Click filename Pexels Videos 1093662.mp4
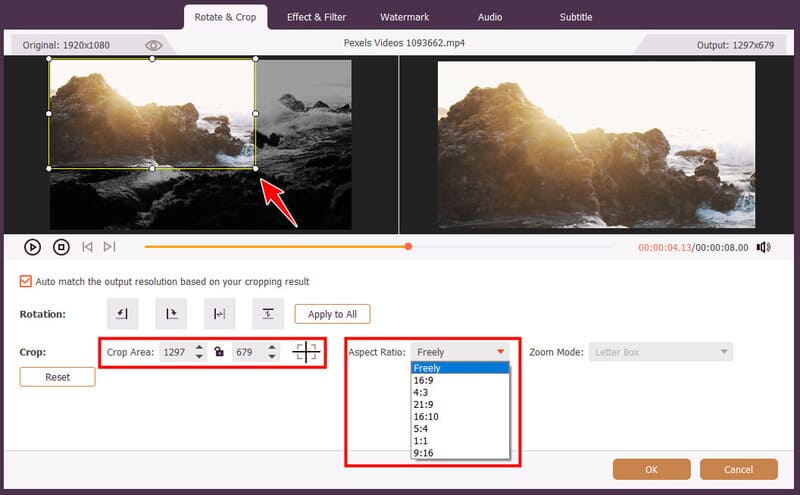Viewport: 800px width, 495px height. click(x=404, y=43)
